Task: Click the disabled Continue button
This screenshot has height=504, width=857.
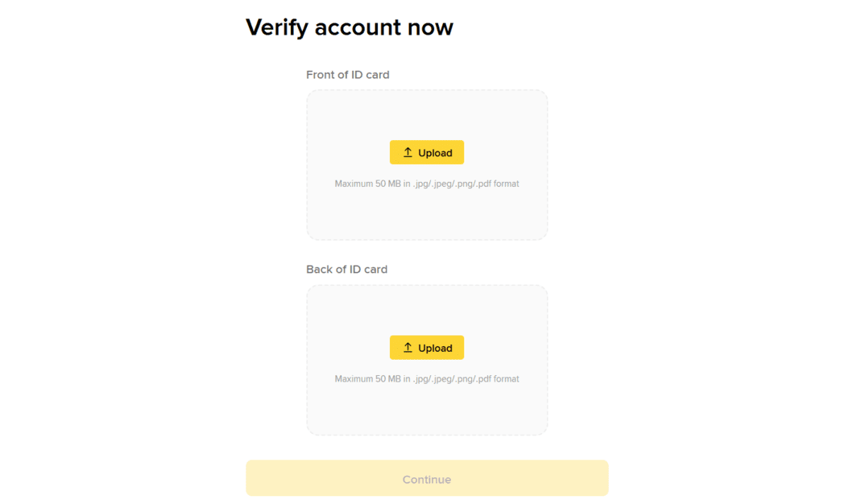Action: [x=427, y=479]
